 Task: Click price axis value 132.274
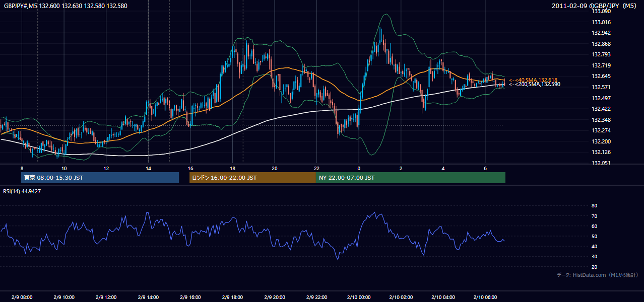coord(601,130)
